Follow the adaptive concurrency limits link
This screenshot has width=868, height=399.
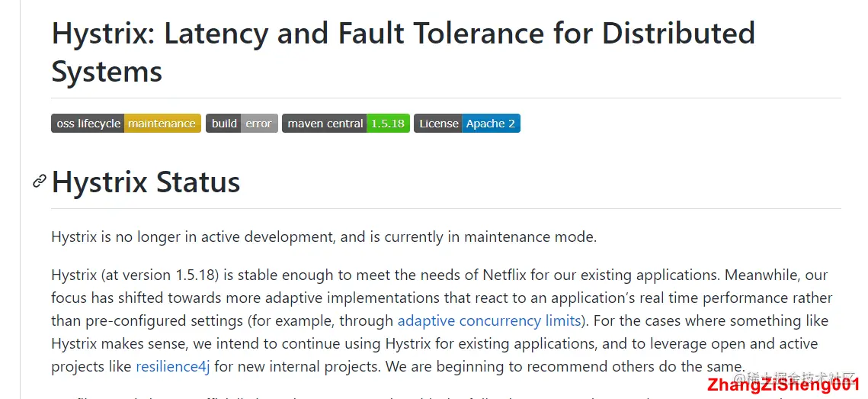489,321
